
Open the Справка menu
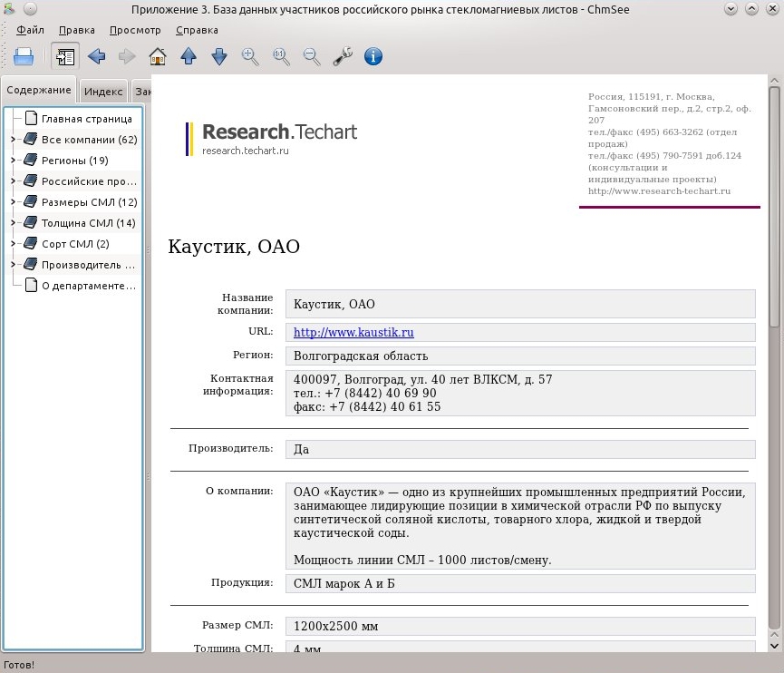[x=197, y=30]
